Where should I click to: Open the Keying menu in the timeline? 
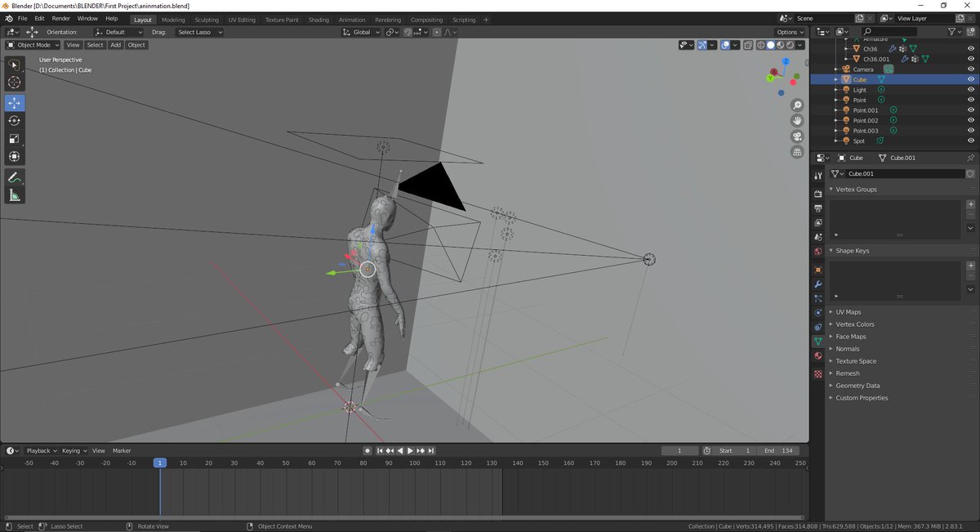tap(73, 450)
